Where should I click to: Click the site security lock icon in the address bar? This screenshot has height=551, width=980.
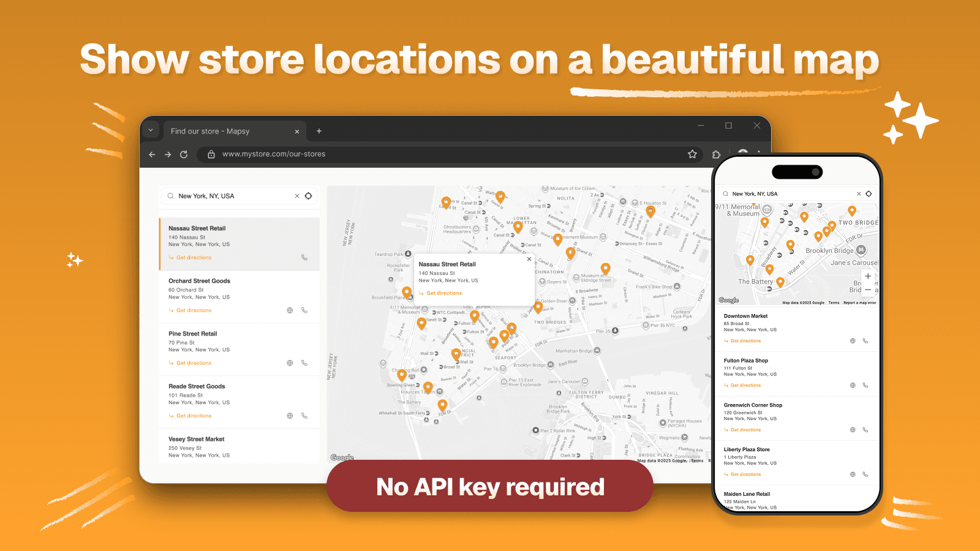coord(211,154)
